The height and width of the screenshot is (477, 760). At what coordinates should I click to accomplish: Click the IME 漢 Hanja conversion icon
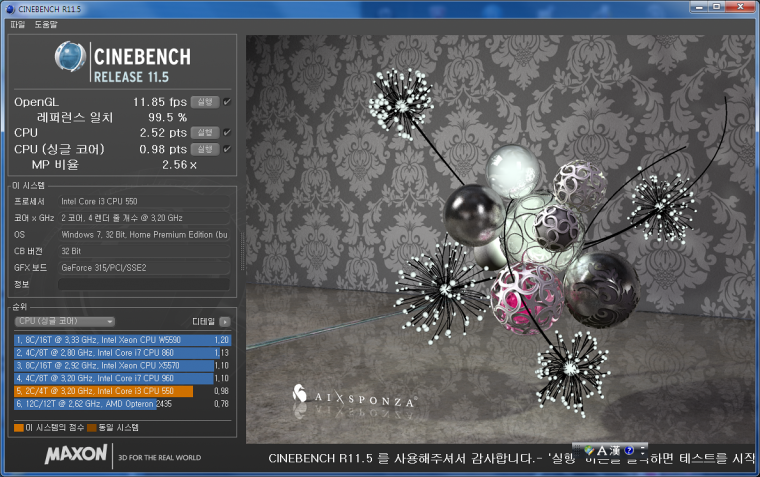(614, 451)
